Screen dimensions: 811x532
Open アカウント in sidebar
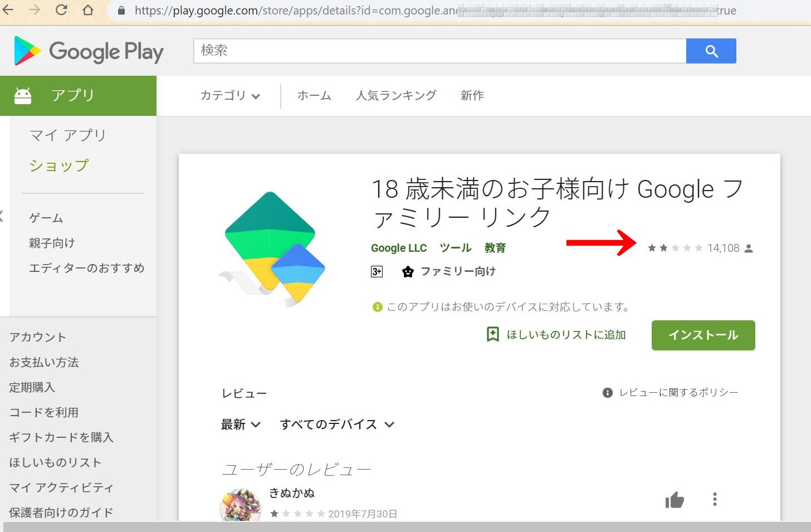coord(38,337)
